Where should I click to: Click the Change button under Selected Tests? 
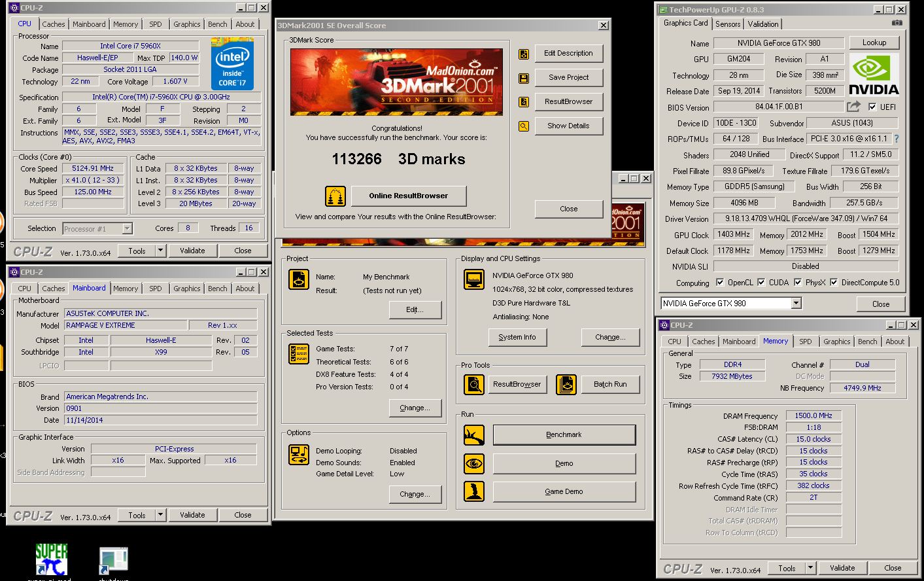[x=415, y=408]
